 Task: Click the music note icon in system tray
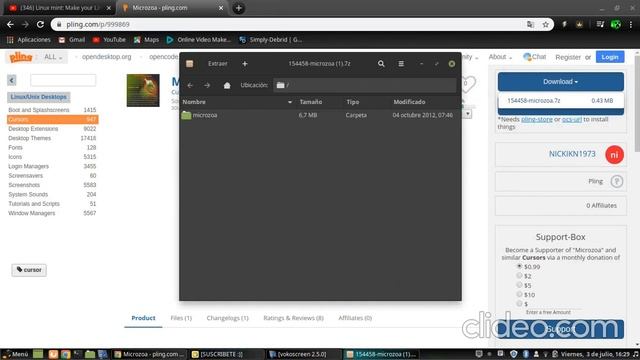pos(636,354)
